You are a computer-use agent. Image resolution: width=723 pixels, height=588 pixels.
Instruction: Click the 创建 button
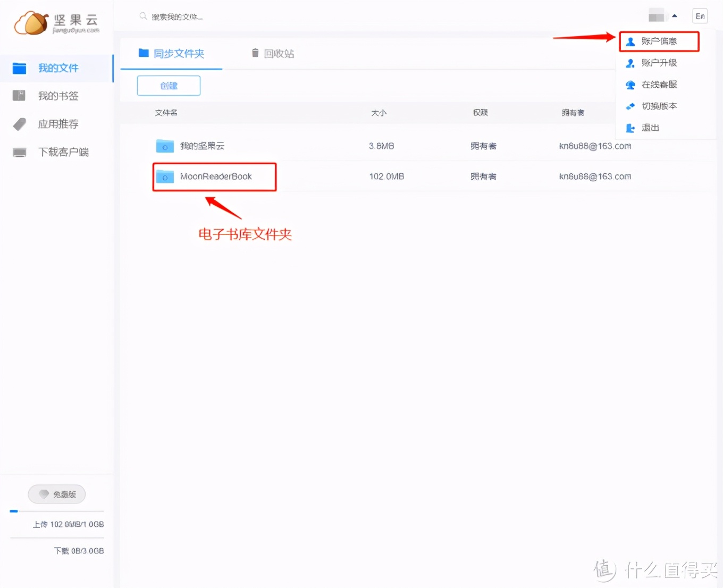[169, 85]
